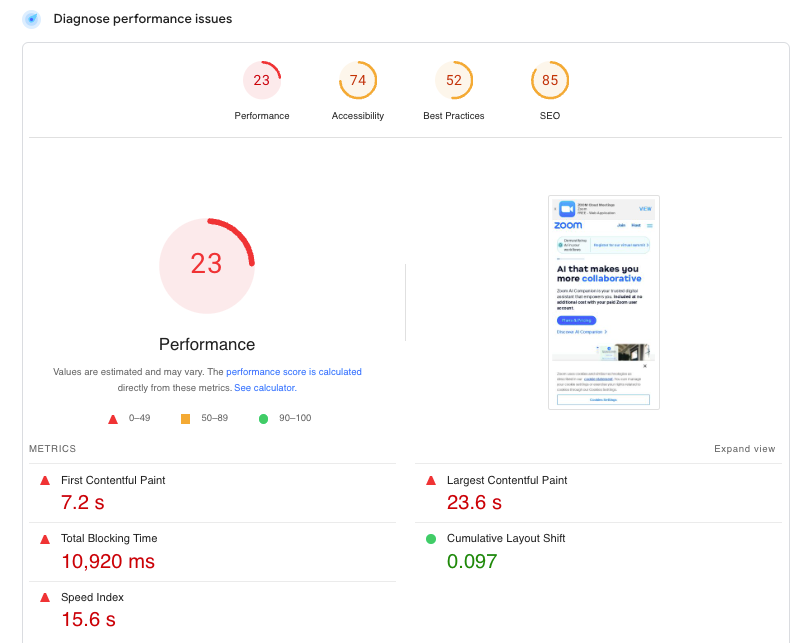This screenshot has height=643, width=810.
Task: Click the Accessibility score gauge showing 74
Action: [x=358, y=80]
